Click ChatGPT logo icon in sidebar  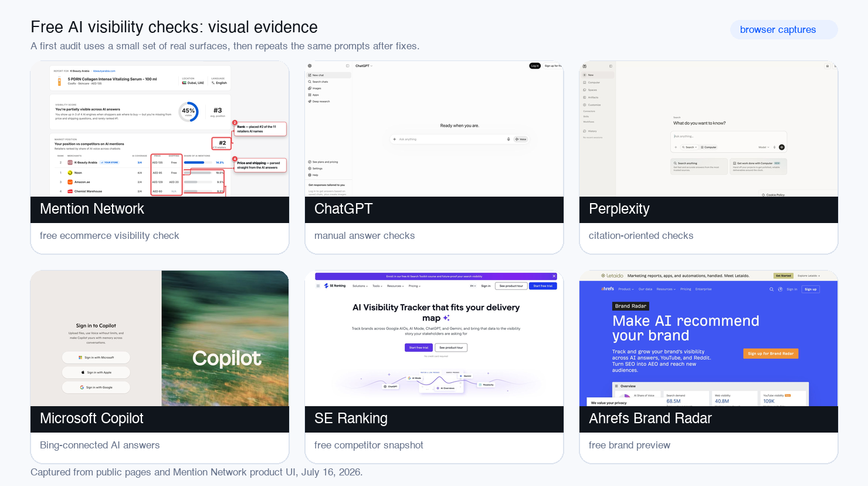click(310, 66)
